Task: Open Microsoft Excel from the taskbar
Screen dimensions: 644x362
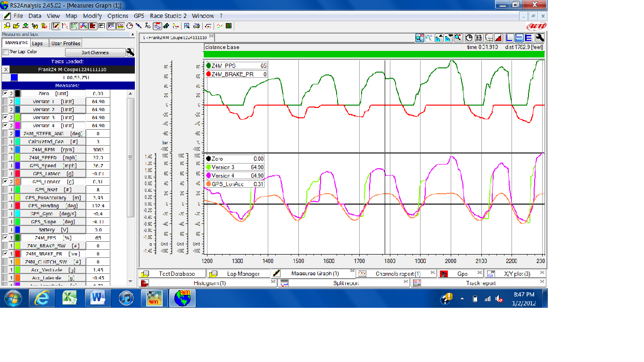Action: click(70, 298)
